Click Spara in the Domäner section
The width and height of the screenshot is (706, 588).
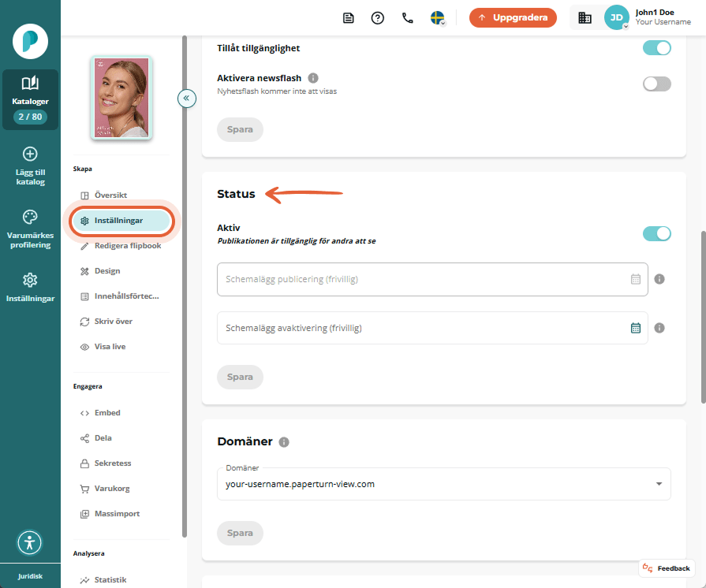[x=240, y=533]
